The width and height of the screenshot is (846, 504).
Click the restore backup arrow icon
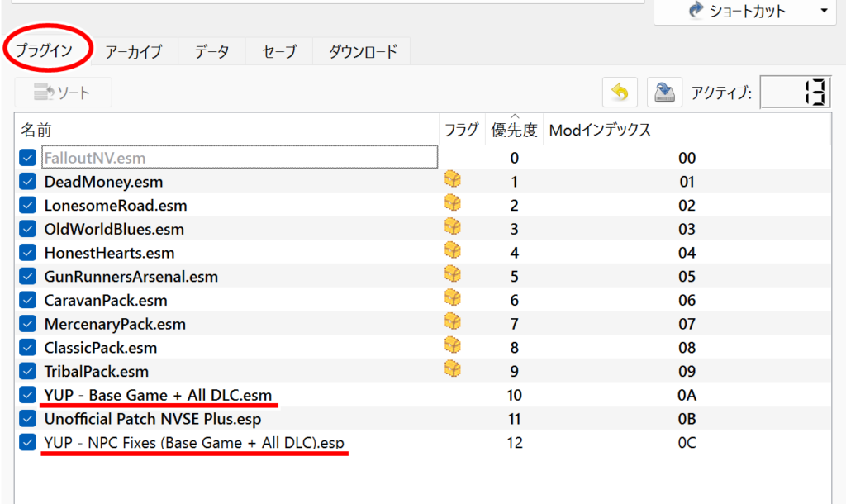click(x=620, y=93)
